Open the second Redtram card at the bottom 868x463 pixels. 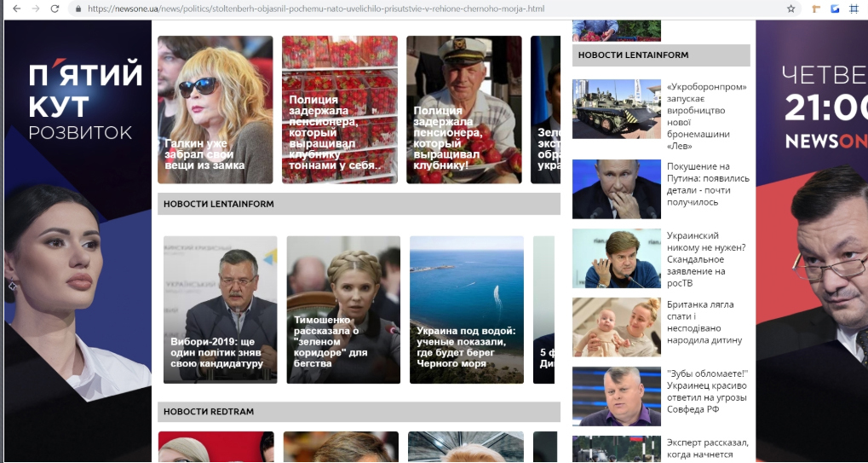click(x=341, y=447)
